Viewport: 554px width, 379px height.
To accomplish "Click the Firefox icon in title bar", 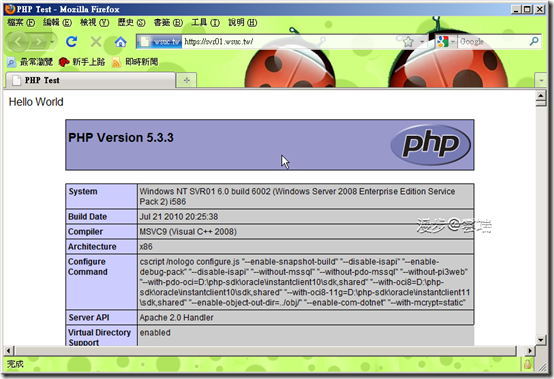I will pyautogui.click(x=10, y=9).
